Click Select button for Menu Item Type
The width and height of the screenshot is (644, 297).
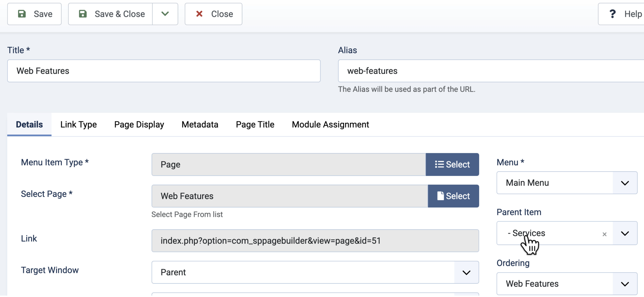[452, 164]
